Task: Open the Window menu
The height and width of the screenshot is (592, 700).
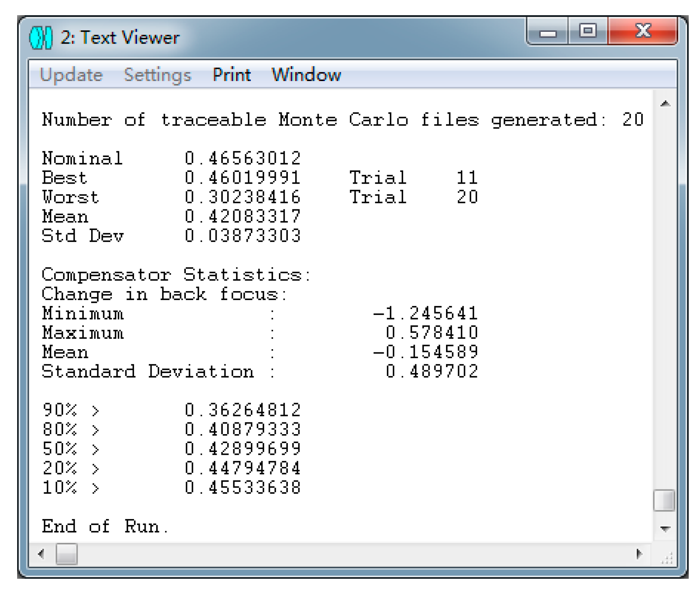Action: click(306, 74)
